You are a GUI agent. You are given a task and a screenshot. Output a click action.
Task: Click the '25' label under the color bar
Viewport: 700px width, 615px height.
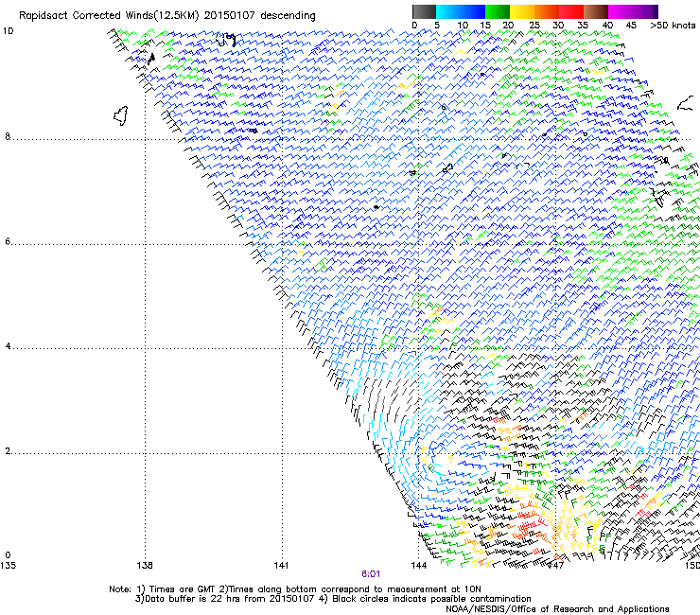point(534,26)
